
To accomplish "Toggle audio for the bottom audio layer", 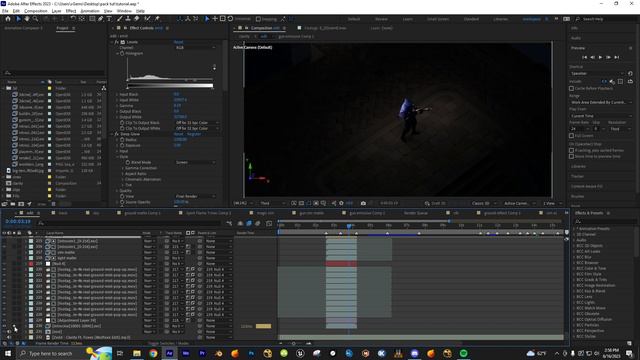I will 9,338.
